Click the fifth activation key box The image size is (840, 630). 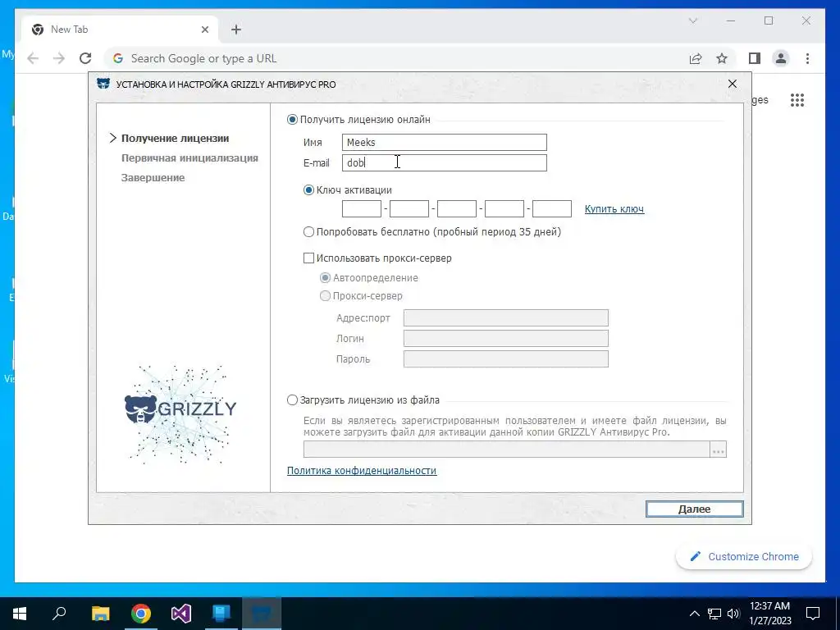[x=552, y=209]
